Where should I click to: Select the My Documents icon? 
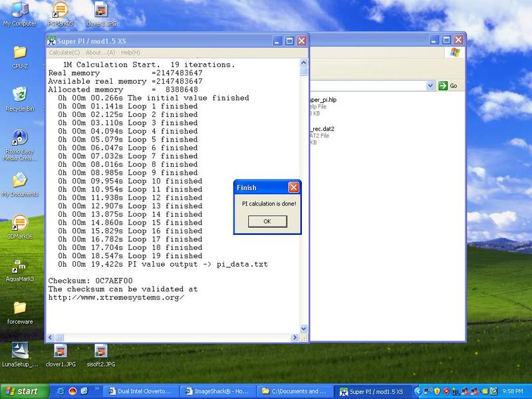pyautogui.click(x=20, y=185)
